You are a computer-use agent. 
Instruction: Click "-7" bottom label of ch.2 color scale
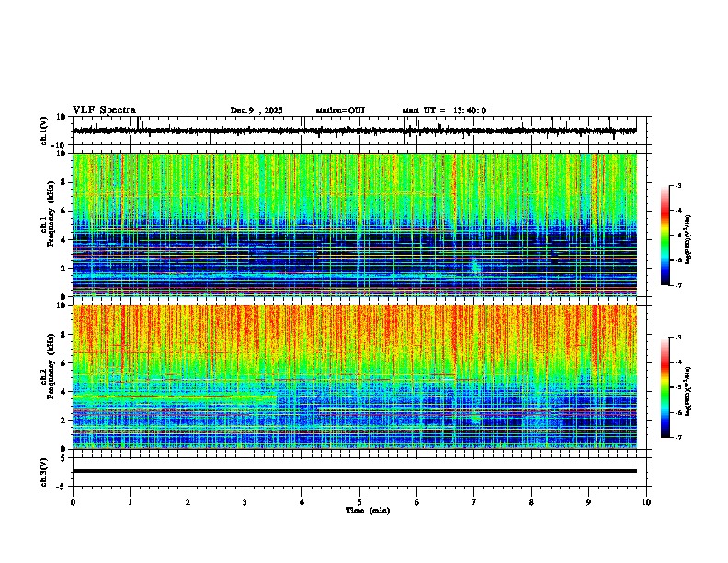pos(678,438)
